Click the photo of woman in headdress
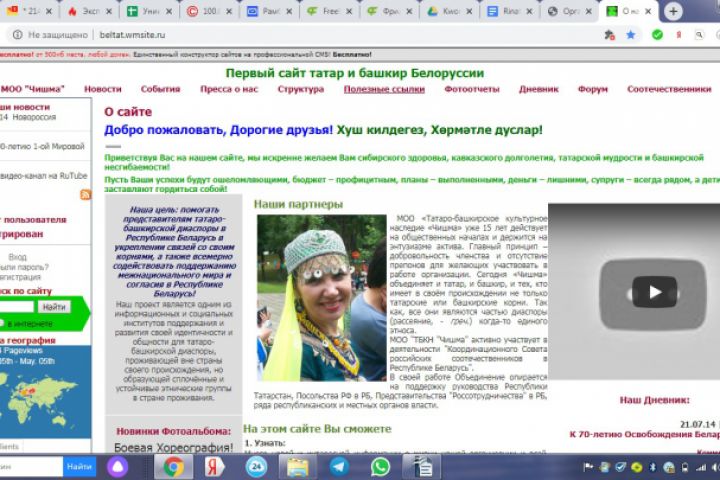Screen dimensions: 720x480 [321, 298]
